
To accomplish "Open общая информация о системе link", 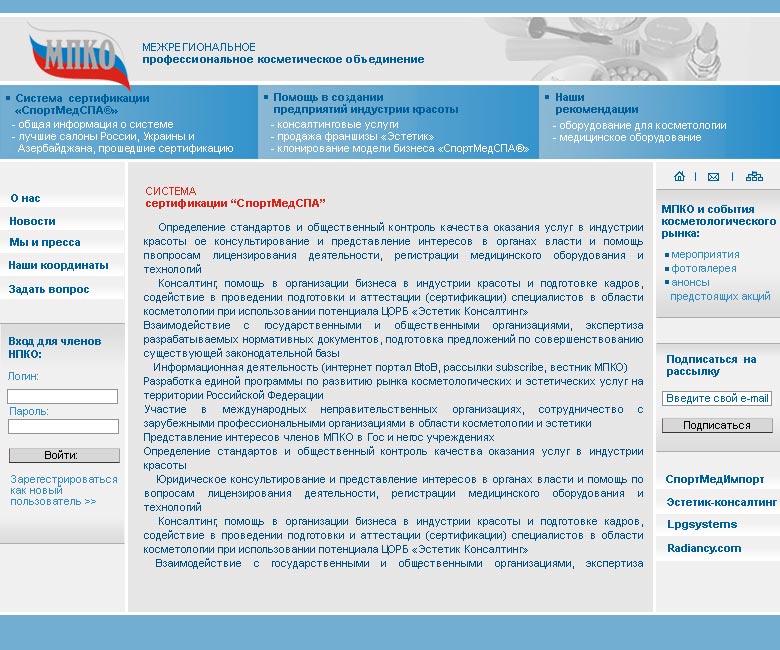I will click(x=93, y=124).
